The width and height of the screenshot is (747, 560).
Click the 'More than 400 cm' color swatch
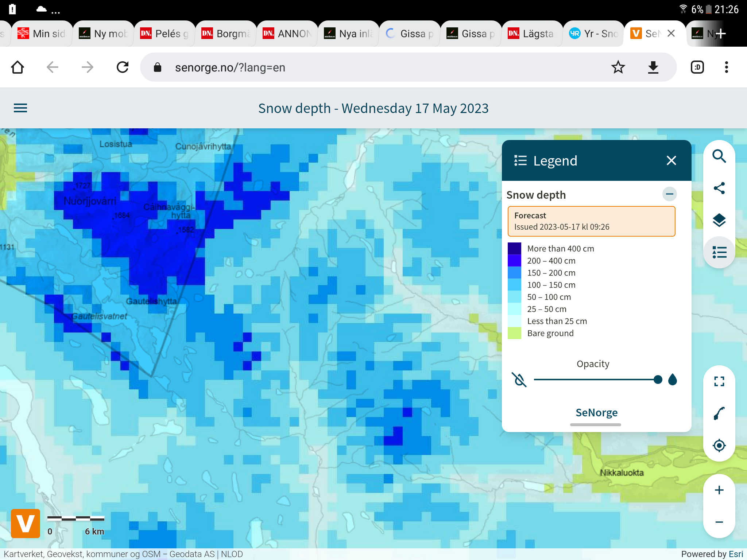514,249
